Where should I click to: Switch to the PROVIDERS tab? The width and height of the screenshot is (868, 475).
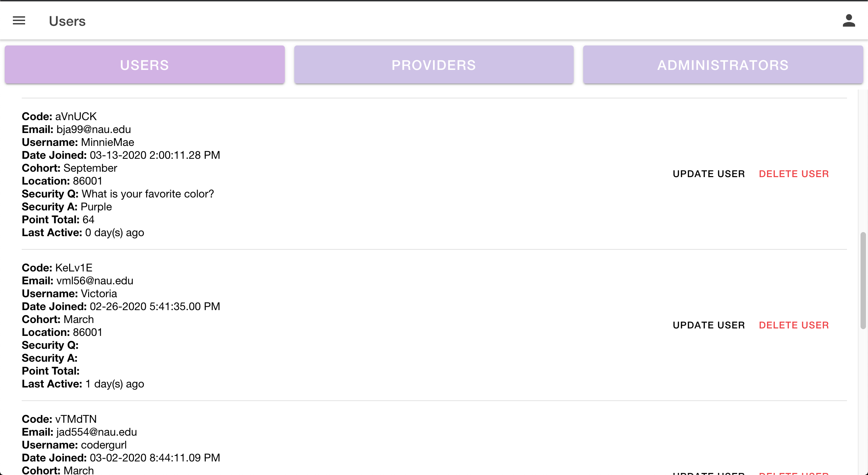(x=434, y=65)
